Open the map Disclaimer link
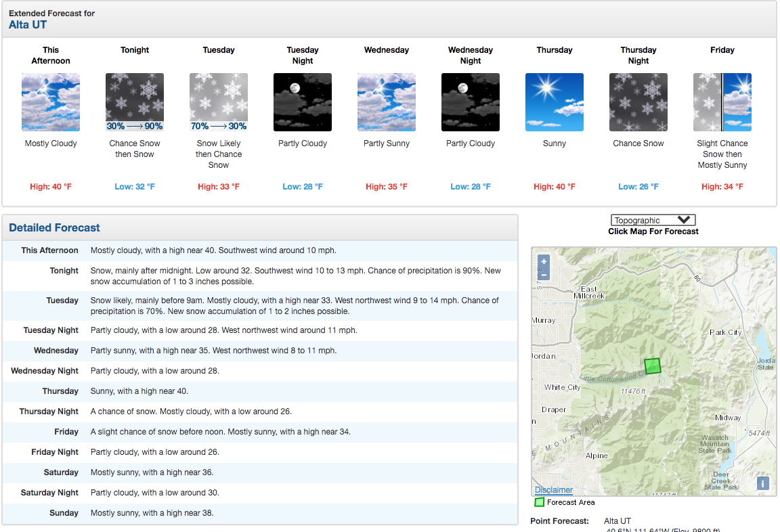The height and width of the screenshot is (532, 780). click(x=554, y=490)
